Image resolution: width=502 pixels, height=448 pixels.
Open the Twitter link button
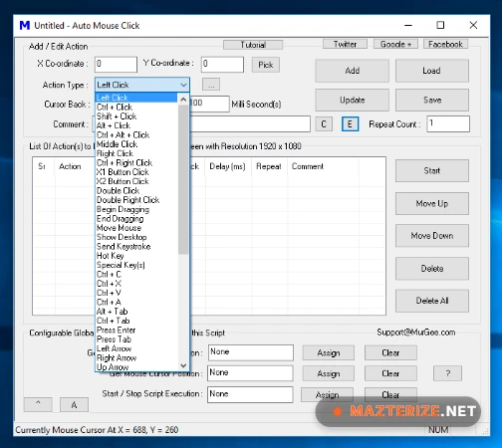click(x=345, y=44)
